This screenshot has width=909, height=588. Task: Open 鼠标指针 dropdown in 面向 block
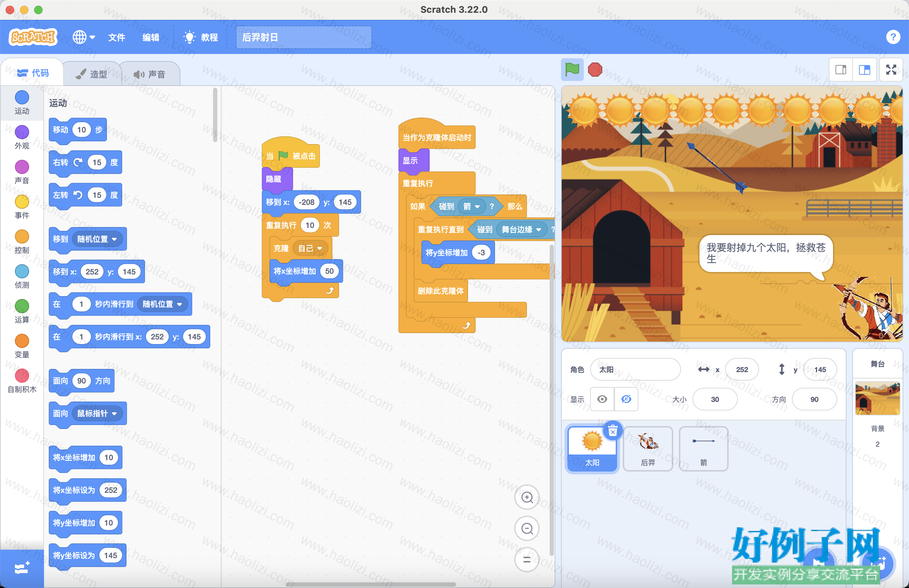click(x=97, y=413)
